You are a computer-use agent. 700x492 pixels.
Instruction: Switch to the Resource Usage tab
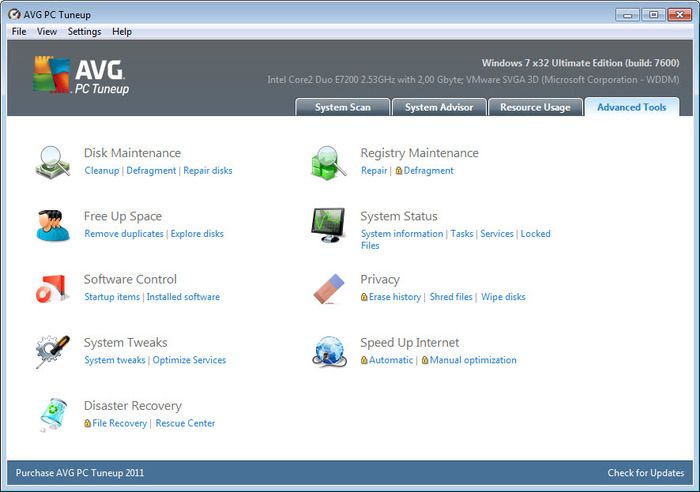[535, 107]
